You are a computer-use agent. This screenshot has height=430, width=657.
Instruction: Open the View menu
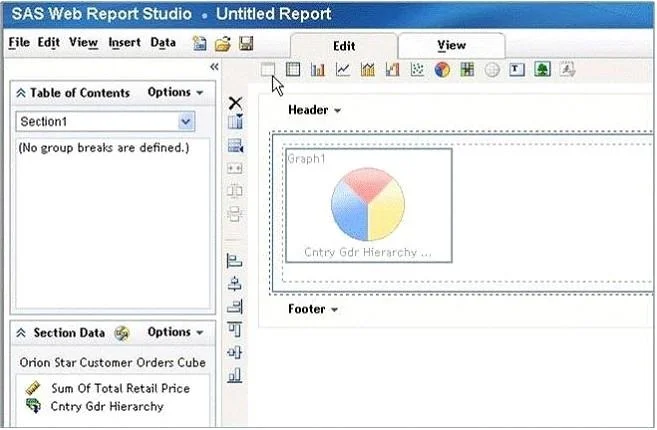pos(83,43)
